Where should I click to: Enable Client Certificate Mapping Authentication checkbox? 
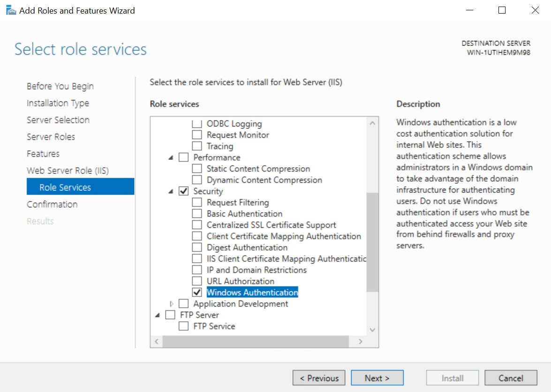[197, 236]
